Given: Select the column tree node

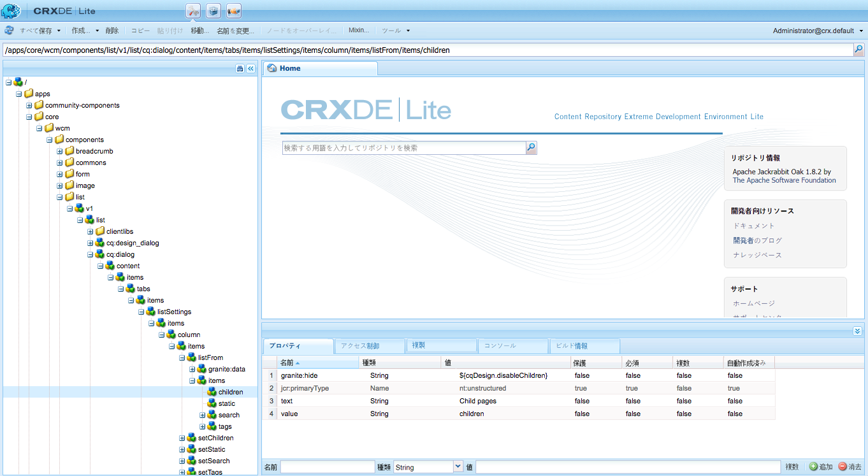Looking at the screenshot, I should coord(189,335).
